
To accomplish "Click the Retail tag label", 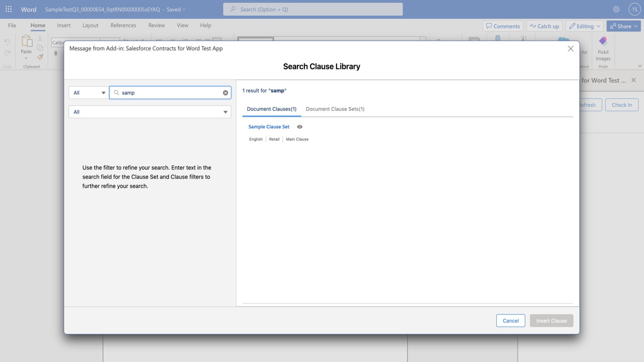I will pyautogui.click(x=274, y=140).
